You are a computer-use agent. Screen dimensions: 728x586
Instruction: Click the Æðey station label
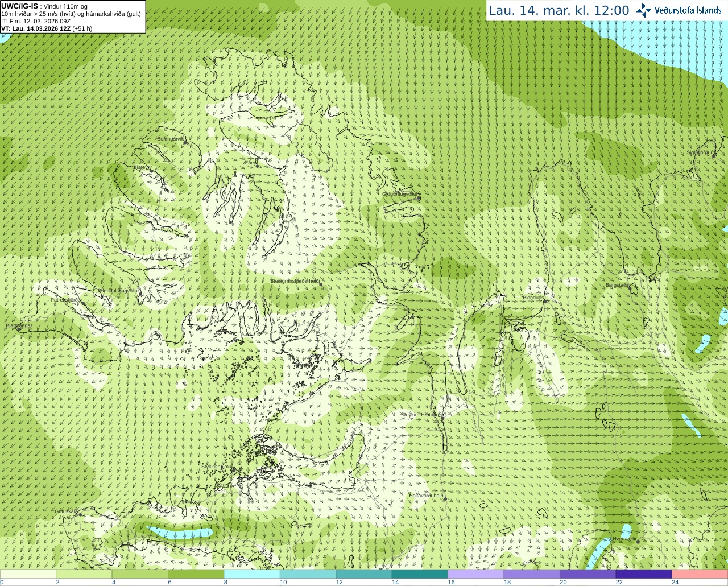pyautogui.click(x=250, y=163)
